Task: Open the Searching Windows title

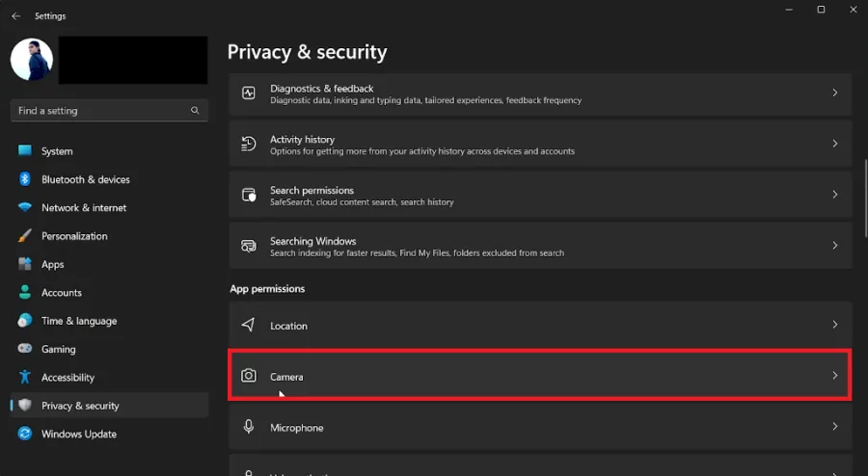Action: click(312, 241)
